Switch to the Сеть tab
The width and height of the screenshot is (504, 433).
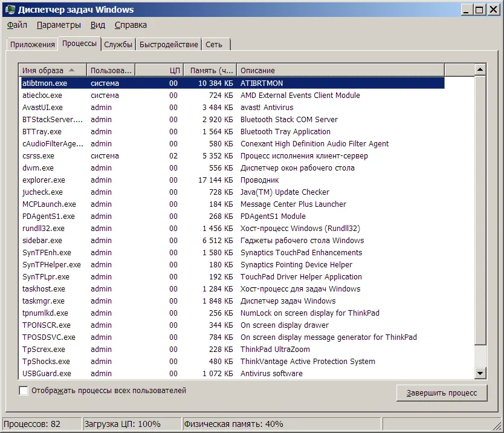click(x=214, y=44)
